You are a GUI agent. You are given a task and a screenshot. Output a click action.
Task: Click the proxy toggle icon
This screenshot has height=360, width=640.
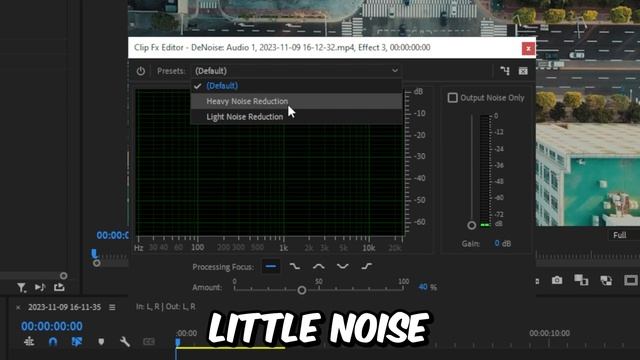tap(606, 280)
